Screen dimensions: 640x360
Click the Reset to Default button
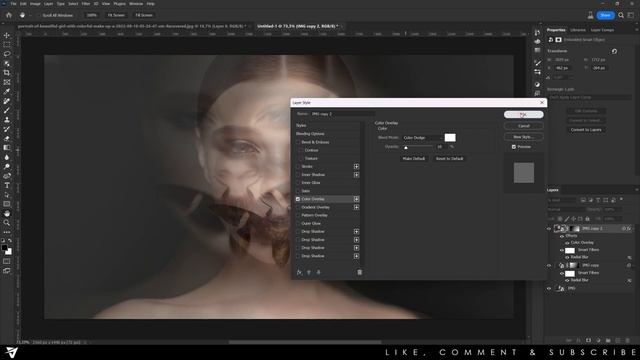[449, 159]
